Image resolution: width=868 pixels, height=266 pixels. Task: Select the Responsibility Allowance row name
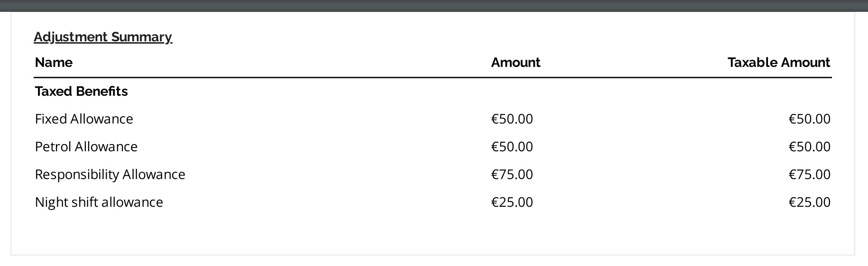pyautogui.click(x=110, y=174)
